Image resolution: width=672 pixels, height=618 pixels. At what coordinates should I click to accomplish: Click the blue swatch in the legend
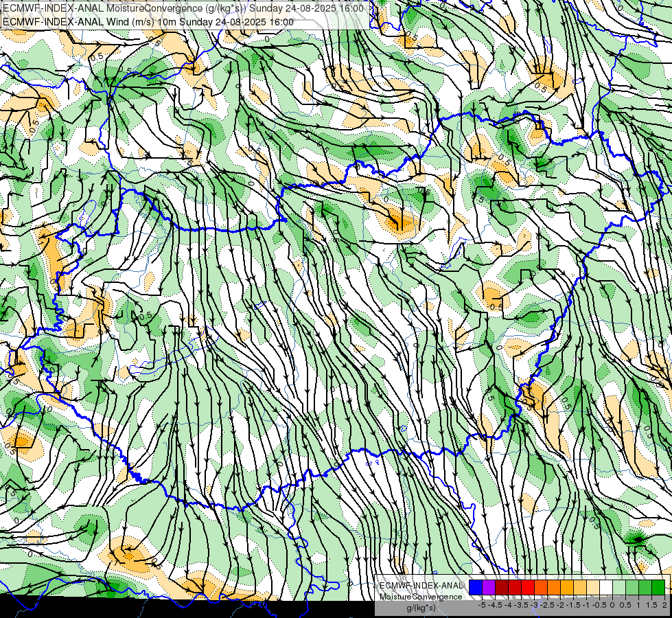[476, 588]
